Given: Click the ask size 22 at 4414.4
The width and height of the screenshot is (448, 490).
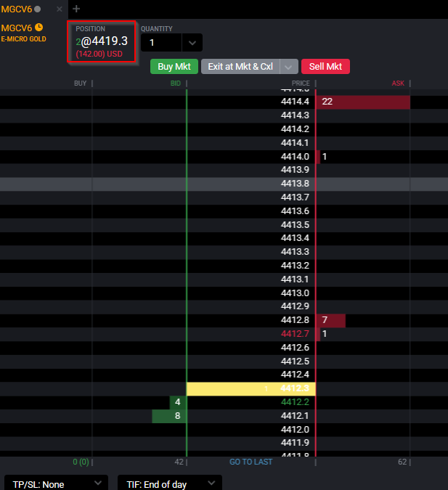Looking at the screenshot, I should 362,102.
